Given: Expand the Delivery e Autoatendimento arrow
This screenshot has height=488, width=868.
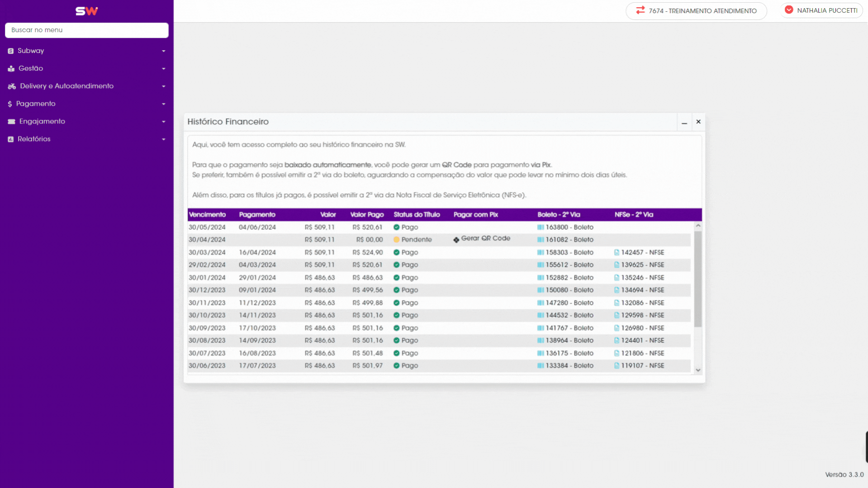Looking at the screenshot, I should tap(163, 86).
